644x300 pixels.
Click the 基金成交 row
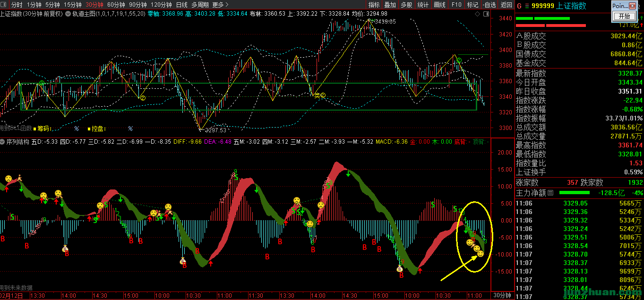pos(579,63)
